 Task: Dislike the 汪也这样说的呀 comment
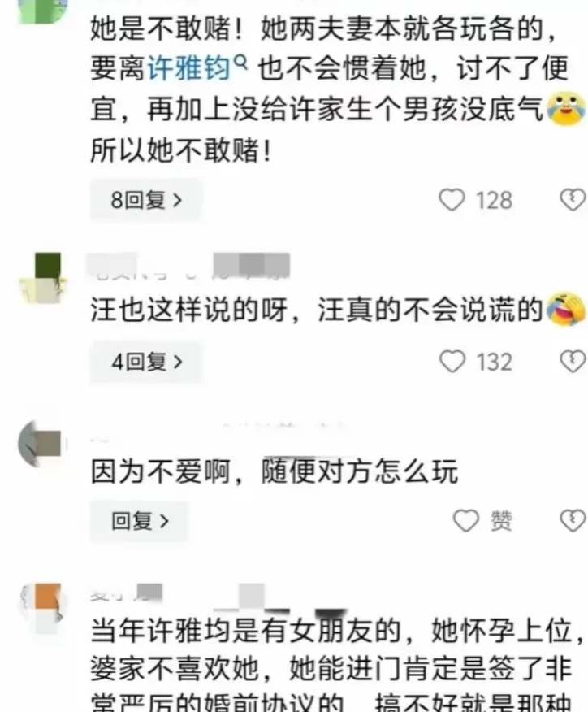click(x=573, y=362)
